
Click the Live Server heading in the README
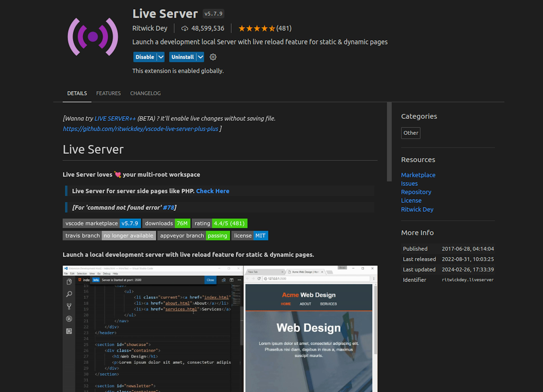click(x=93, y=149)
